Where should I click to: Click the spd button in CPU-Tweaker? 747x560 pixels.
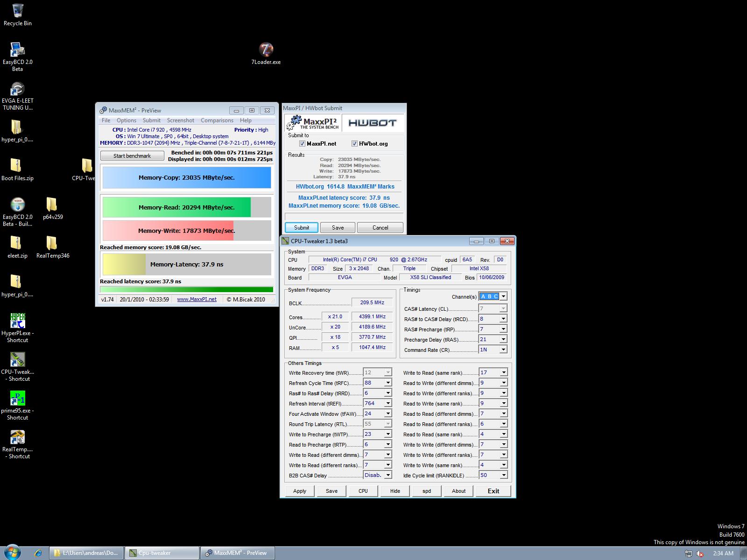427,491
